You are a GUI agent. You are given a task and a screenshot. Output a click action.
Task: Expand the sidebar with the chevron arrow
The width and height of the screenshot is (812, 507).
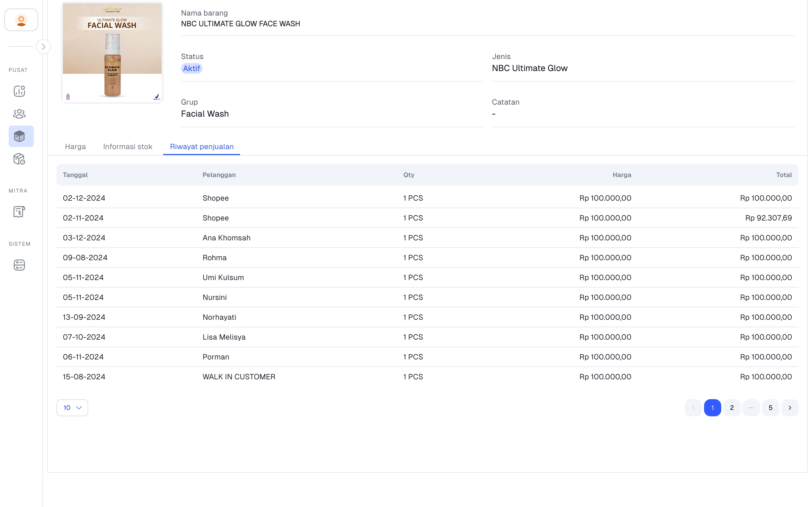pos(44,47)
